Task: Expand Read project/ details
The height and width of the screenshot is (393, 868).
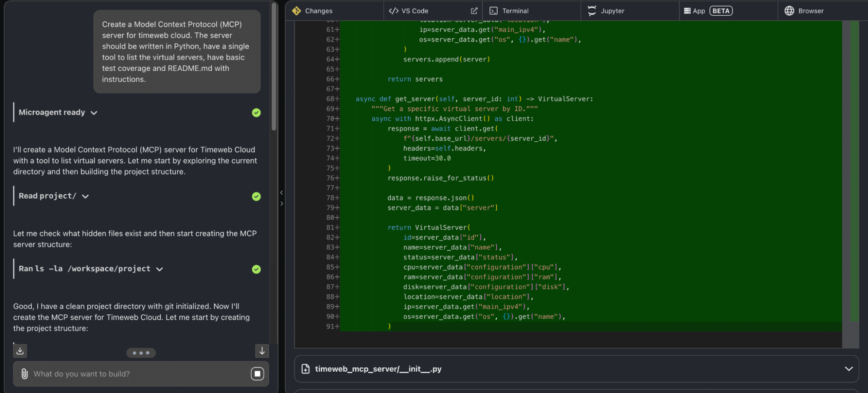Action: [86, 196]
